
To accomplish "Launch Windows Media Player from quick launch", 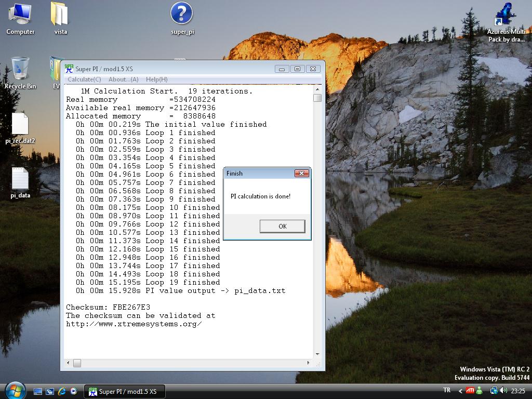I will point(74,391).
